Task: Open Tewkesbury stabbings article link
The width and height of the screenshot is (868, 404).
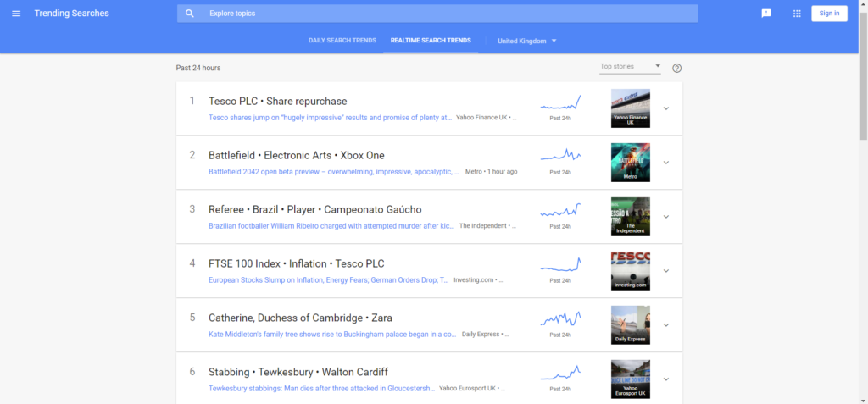Action: pos(321,389)
